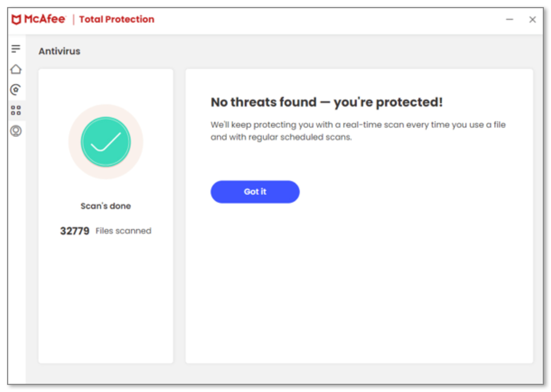This screenshot has height=392, width=551.
Task: Open the four-squares features grid icon
Action: [16, 110]
